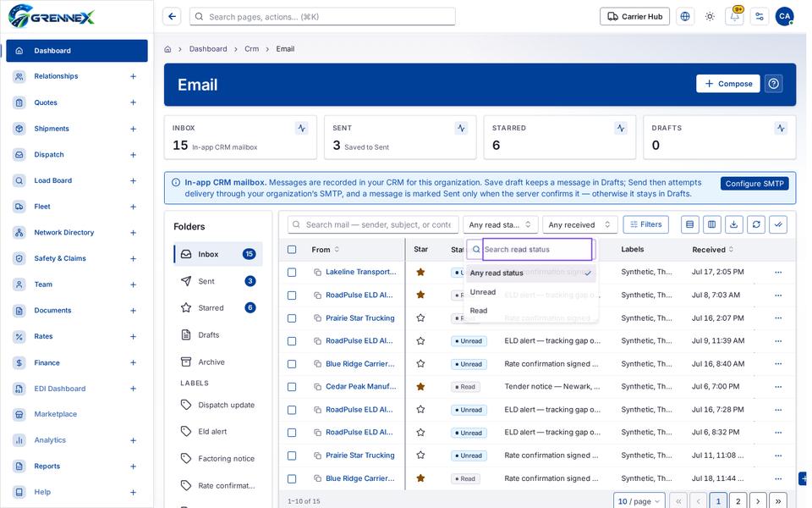Unstar the Cedar Peak Manuf email
Viewport: 812px width, 508px height.
pyautogui.click(x=420, y=387)
